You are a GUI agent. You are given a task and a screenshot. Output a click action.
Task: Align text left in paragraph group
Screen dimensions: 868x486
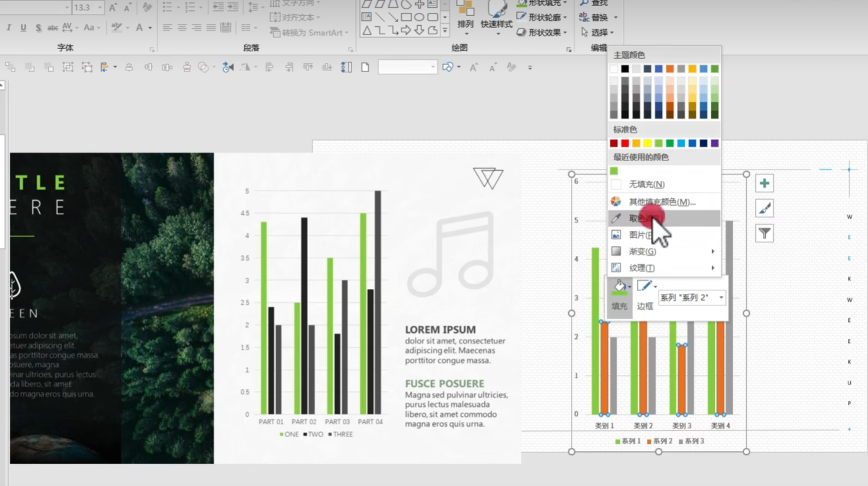coord(167,28)
